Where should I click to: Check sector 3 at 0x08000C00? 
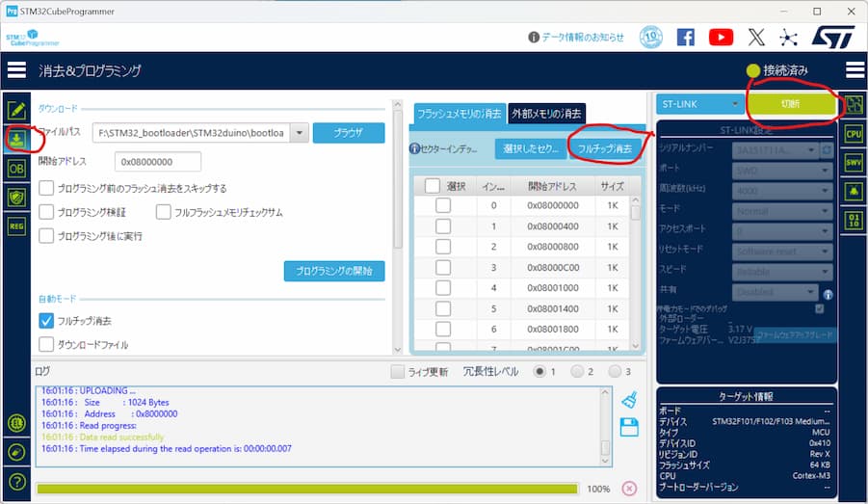pyautogui.click(x=443, y=268)
